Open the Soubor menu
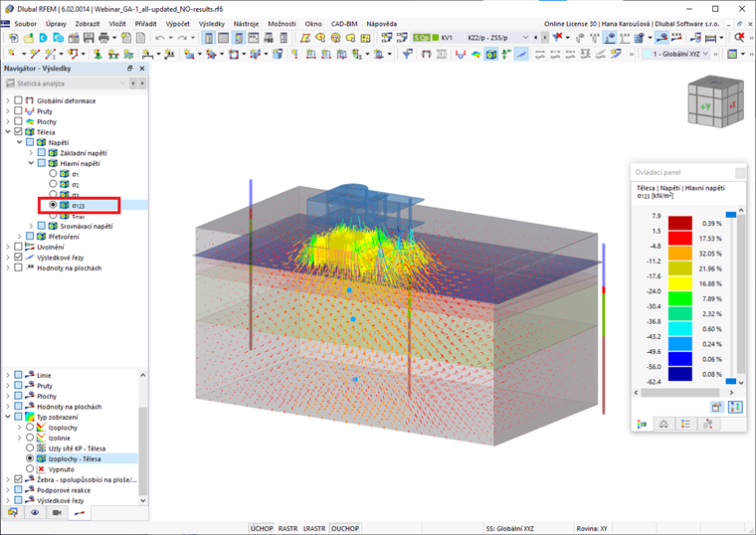The width and height of the screenshot is (756, 535). [x=25, y=24]
